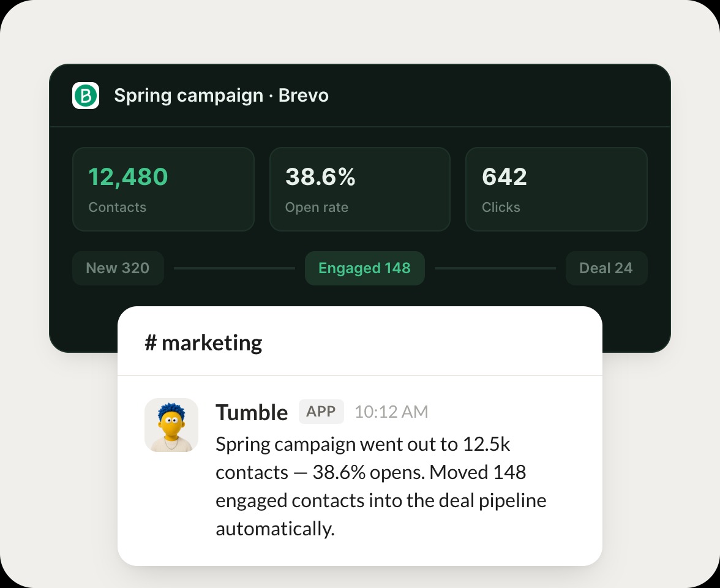The height and width of the screenshot is (588, 720).
Task: Click the Tumble sender name
Action: [252, 412]
